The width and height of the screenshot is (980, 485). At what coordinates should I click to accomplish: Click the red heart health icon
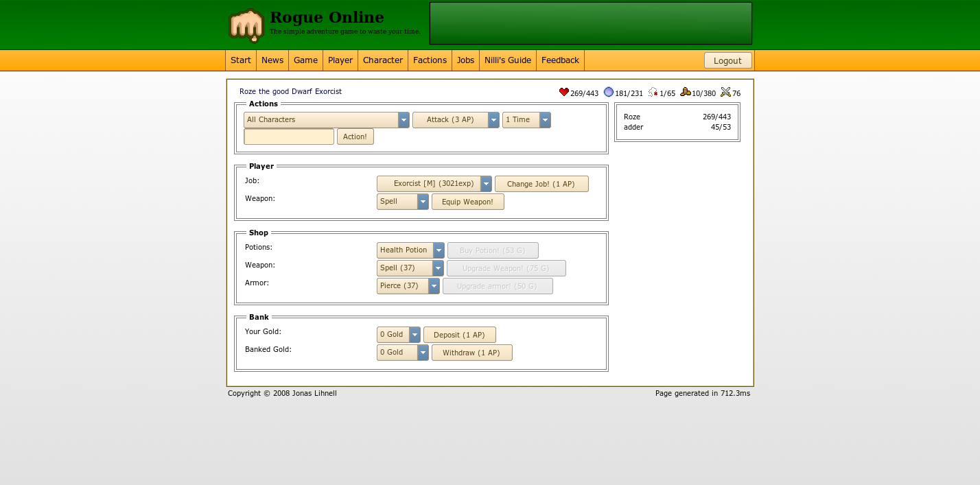(564, 93)
